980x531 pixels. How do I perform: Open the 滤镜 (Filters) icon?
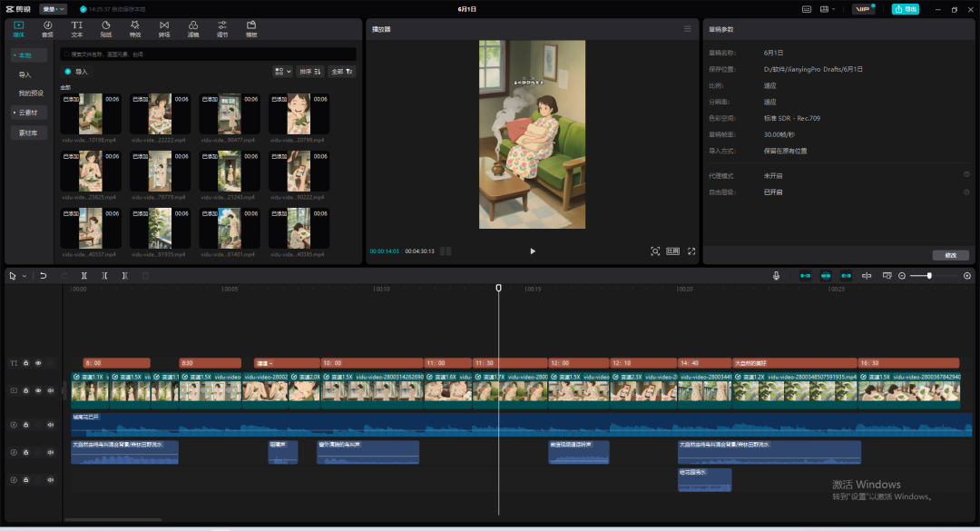coord(193,28)
